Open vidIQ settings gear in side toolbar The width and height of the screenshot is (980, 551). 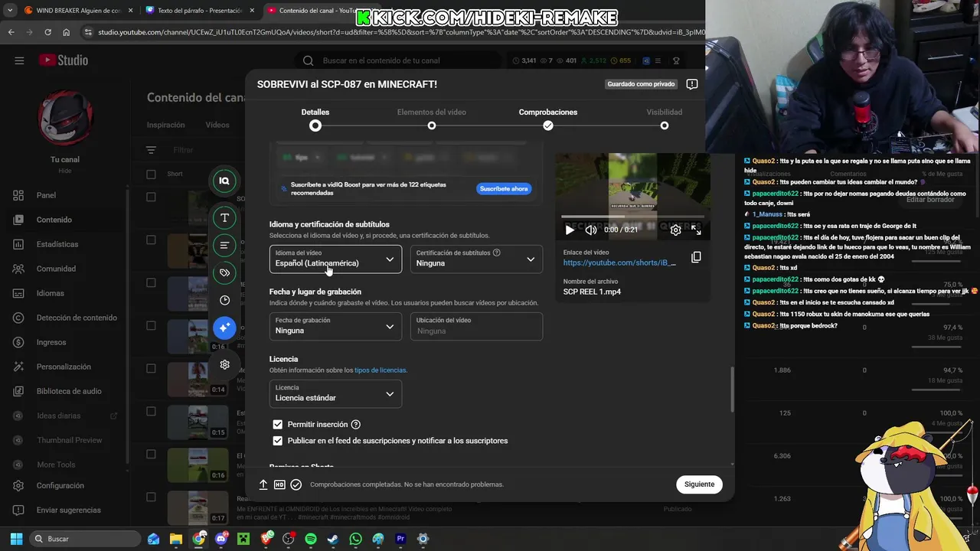224,364
